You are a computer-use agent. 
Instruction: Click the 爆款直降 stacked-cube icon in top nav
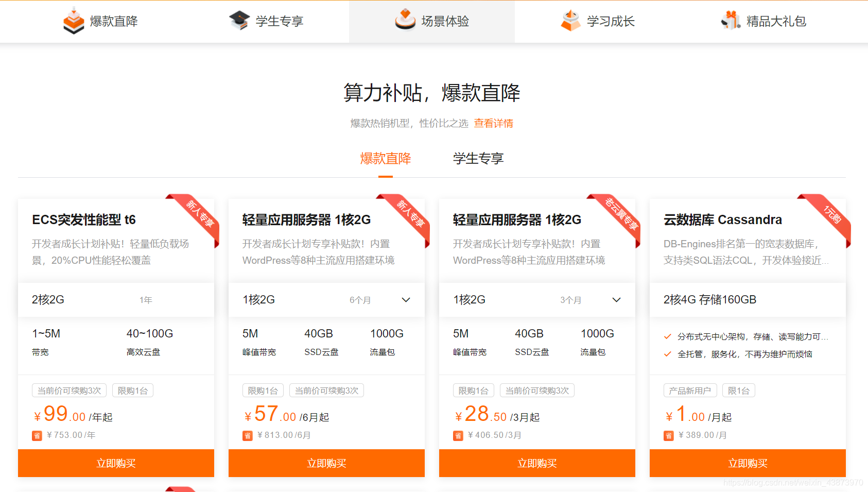[x=74, y=21]
